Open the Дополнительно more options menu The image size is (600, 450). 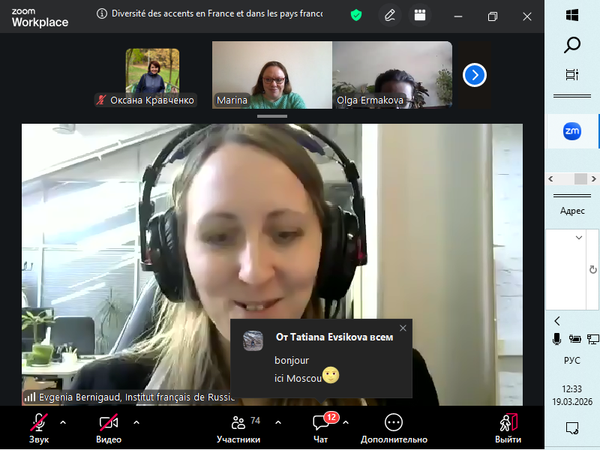[394, 427]
